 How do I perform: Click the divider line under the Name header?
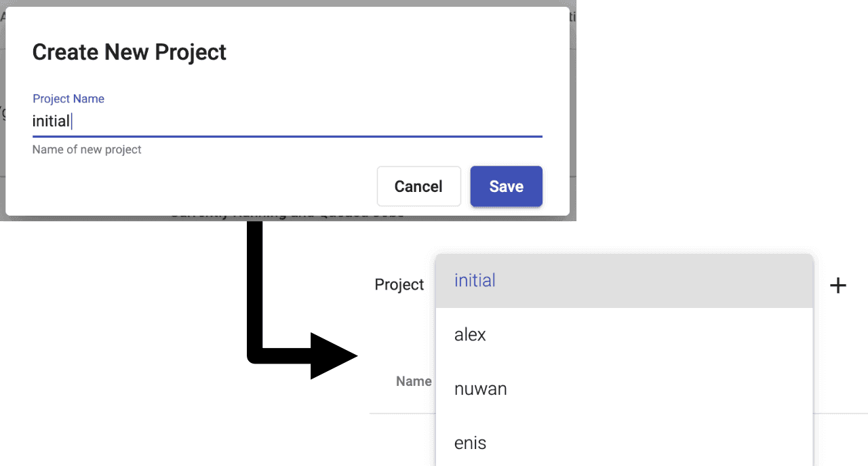coord(401,413)
